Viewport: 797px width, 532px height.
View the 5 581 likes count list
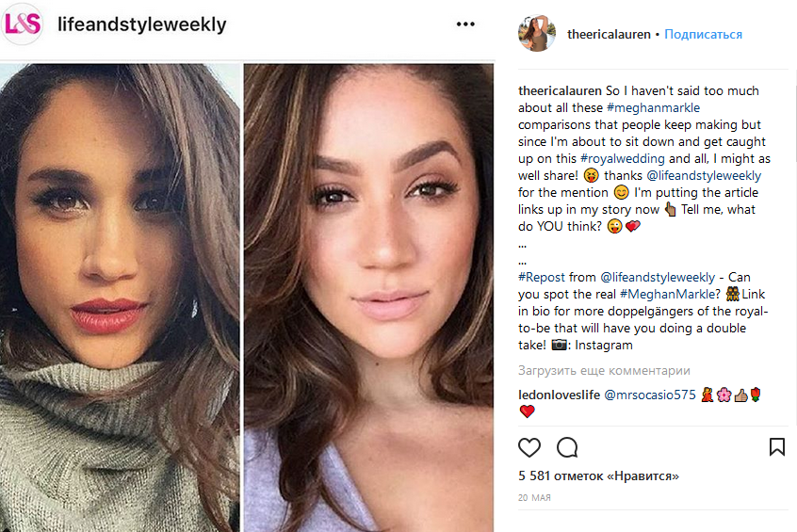click(x=599, y=476)
